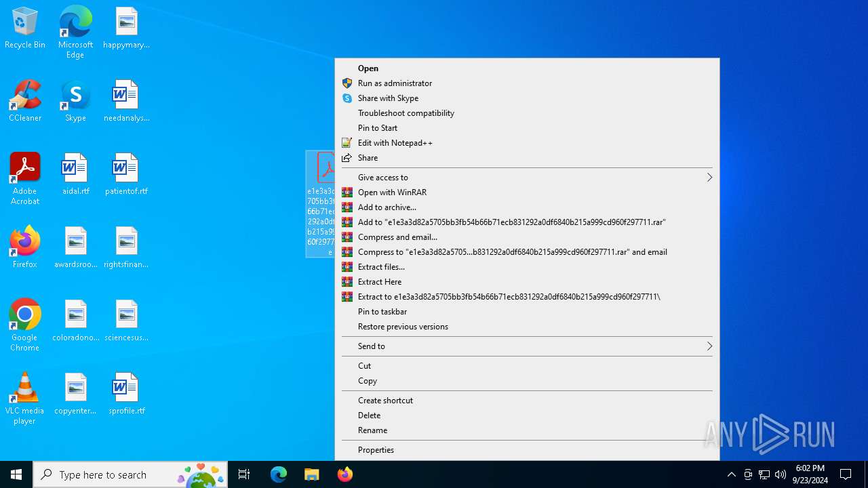This screenshot has height=488, width=868.
Task: Select the sprofile.rtf document icon
Action: coord(126,394)
